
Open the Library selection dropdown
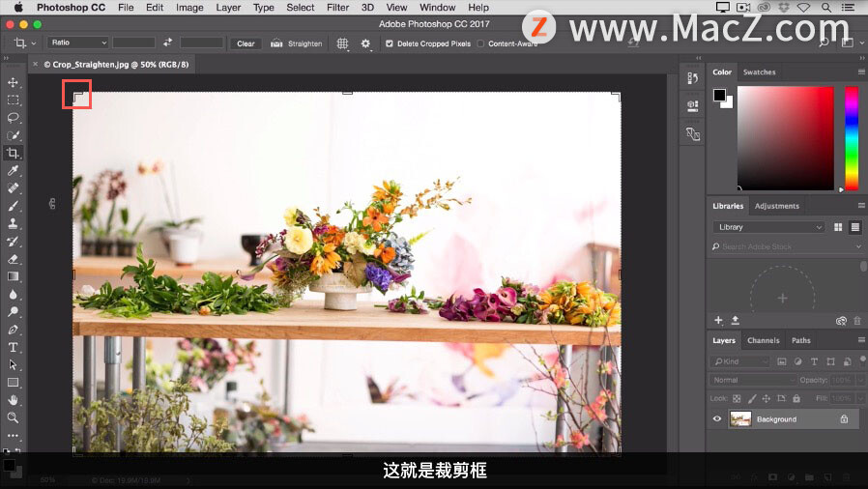tap(768, 227)
